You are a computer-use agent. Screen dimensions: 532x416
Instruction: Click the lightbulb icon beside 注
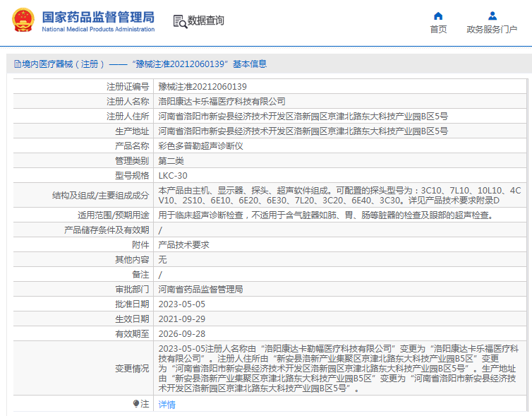coord(136,403)
